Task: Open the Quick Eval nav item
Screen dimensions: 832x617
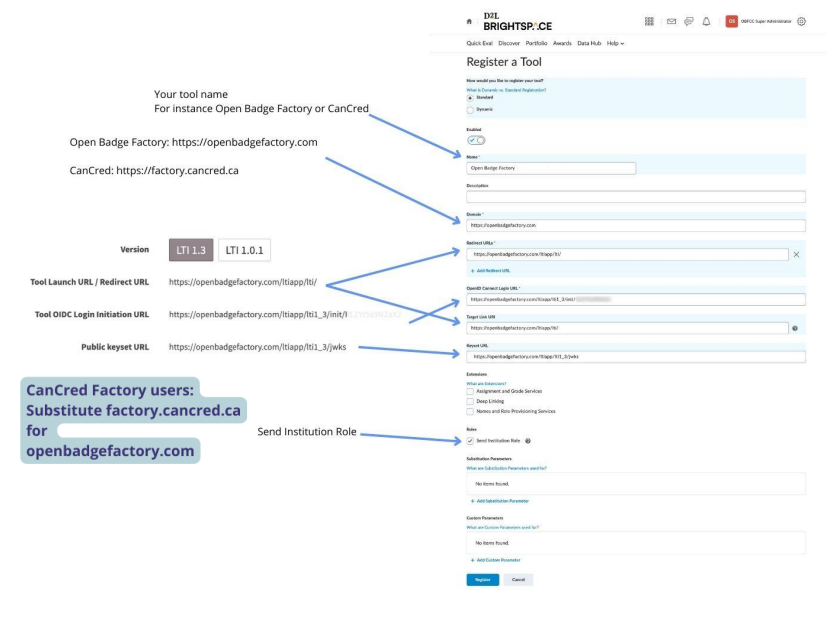Action: click(479, 44)
